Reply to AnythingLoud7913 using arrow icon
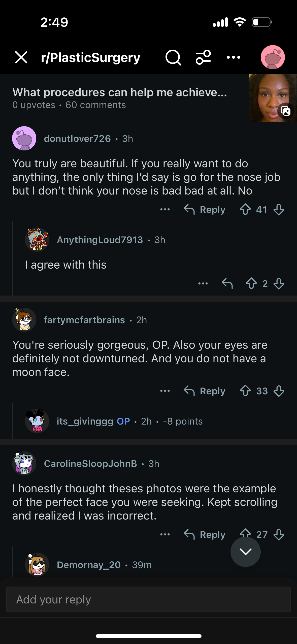Viewport: 297px width, 644px height. [x=227, y=283]
